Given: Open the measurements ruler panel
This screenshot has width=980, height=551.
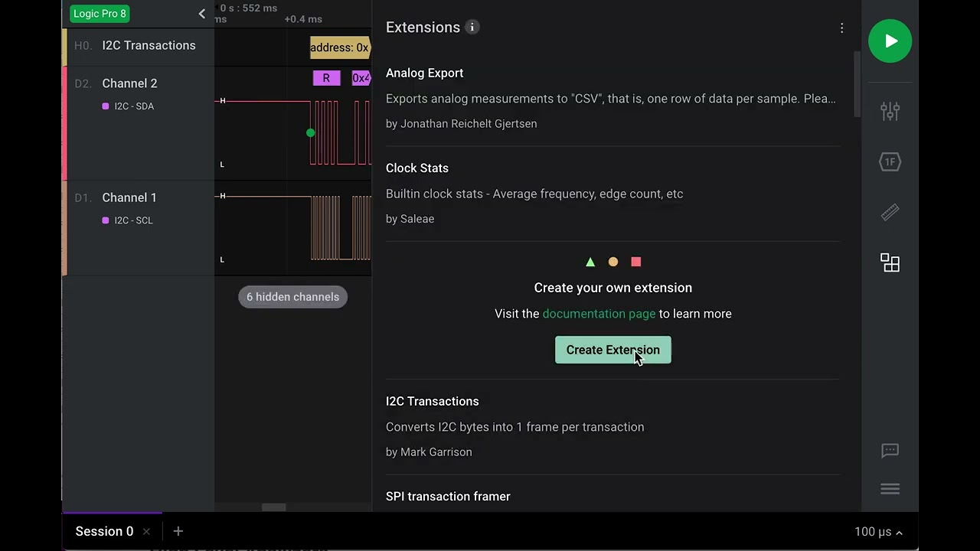Looking at the screenshot, I should (890, 213).
